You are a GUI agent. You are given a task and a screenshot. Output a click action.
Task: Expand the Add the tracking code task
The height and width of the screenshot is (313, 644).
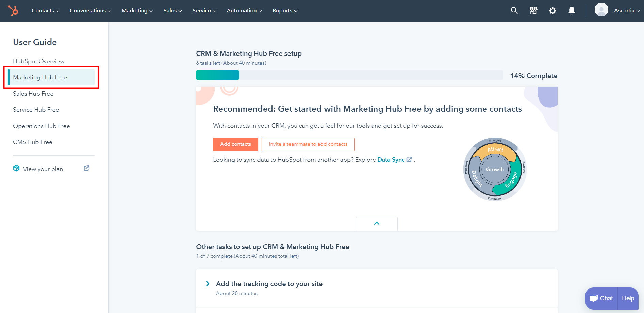click(208, 284)
